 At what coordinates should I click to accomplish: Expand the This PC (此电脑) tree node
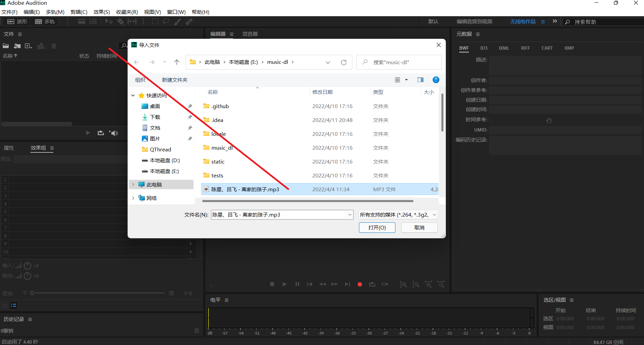[x=133, y=185]
